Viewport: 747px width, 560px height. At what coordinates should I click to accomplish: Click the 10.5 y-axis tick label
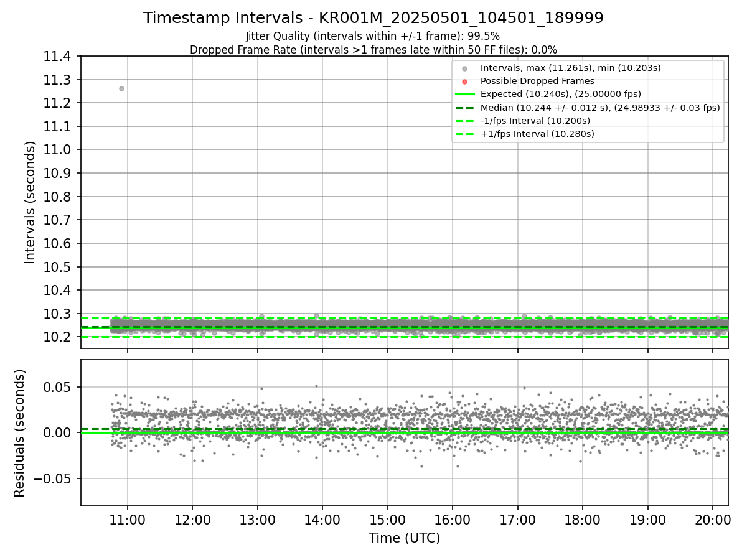[58, 267]
